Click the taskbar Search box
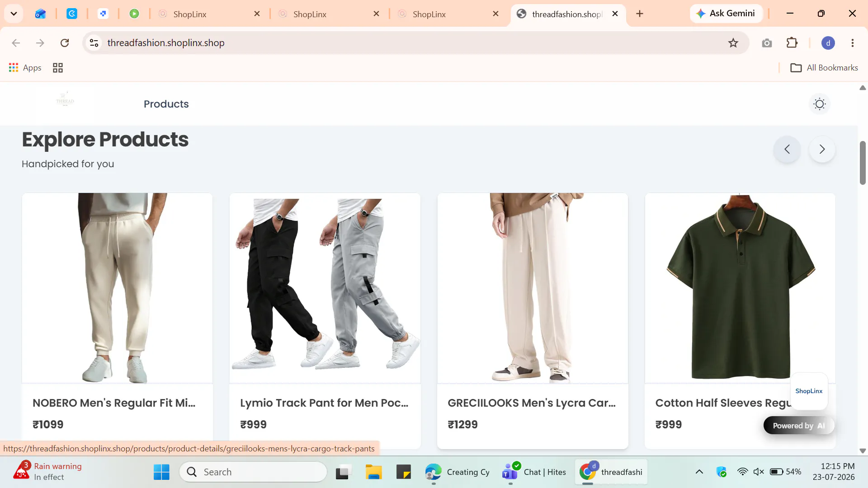The image size is (868, 488). (x=253, y=472)
